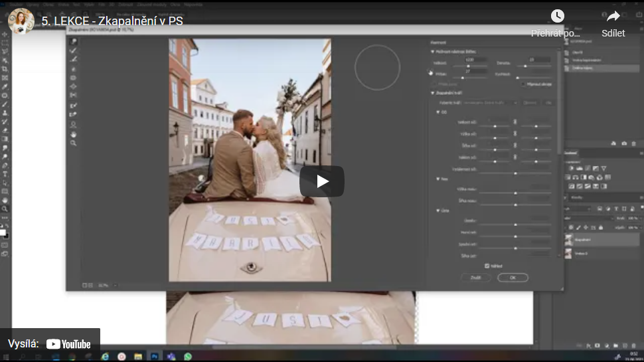Open the Úpravy menu

pos(33,5)
